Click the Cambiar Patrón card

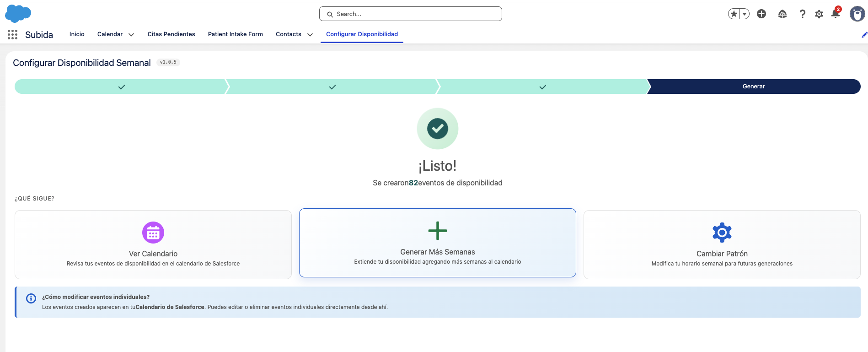pos(722,244)
